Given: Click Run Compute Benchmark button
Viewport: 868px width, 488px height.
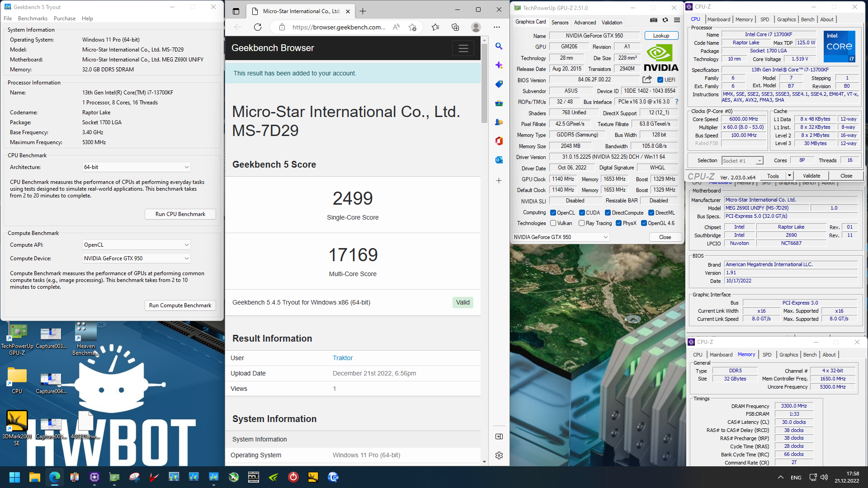Looking at the screenshot, I should coord(180,305).
